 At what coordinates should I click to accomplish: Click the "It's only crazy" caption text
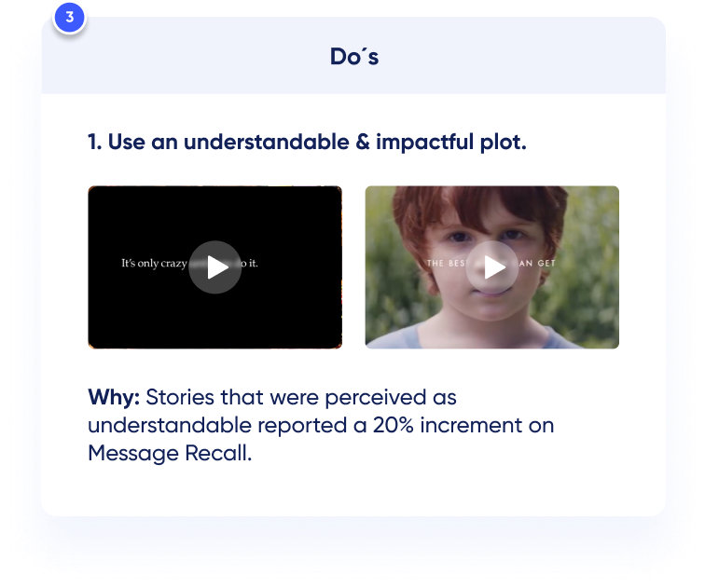(154, 263)
